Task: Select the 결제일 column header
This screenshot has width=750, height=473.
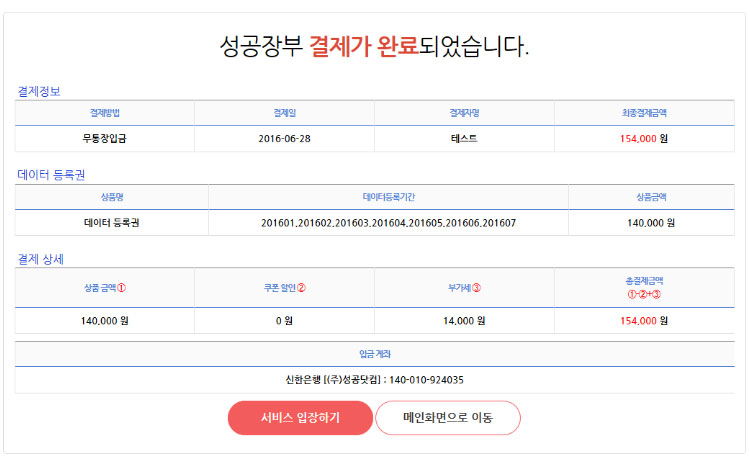Action: click(285, 113)
